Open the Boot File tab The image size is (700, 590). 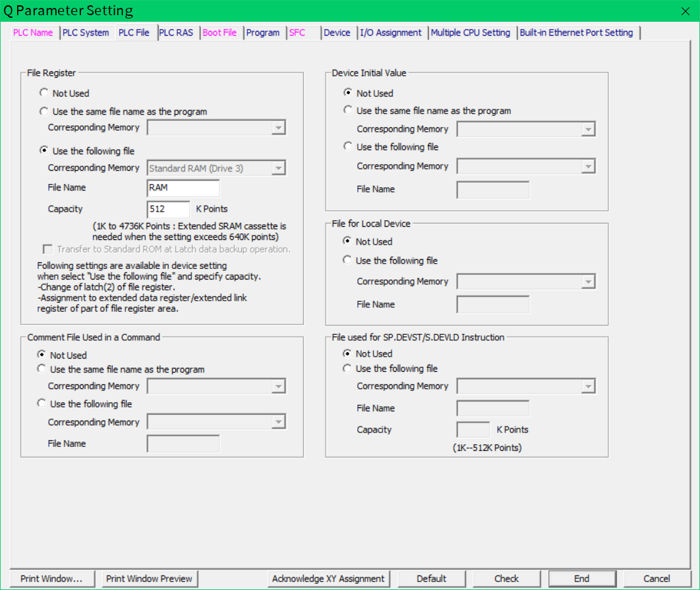pos(219,33)
